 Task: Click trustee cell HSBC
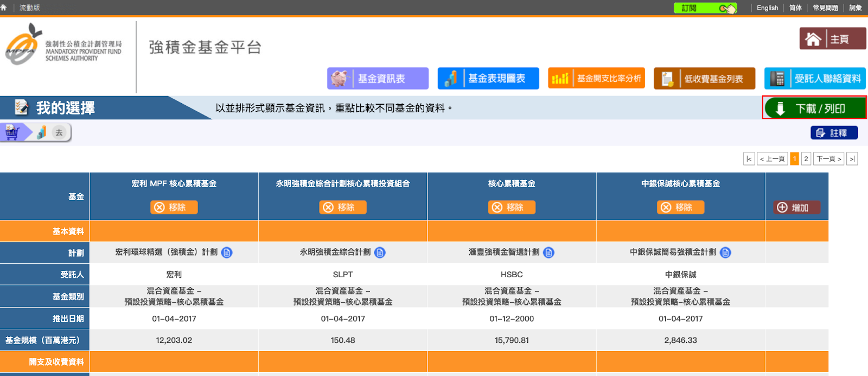tap(512, 275)
